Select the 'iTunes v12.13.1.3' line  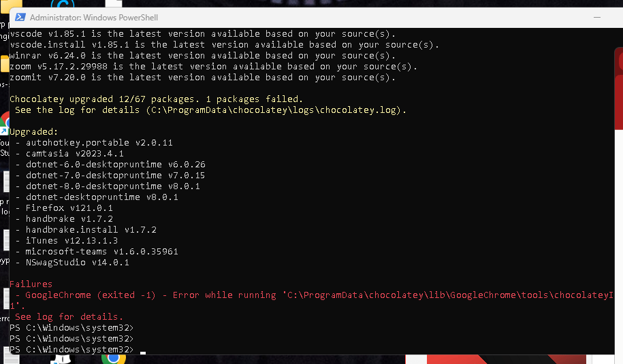[x=67, y=241]
